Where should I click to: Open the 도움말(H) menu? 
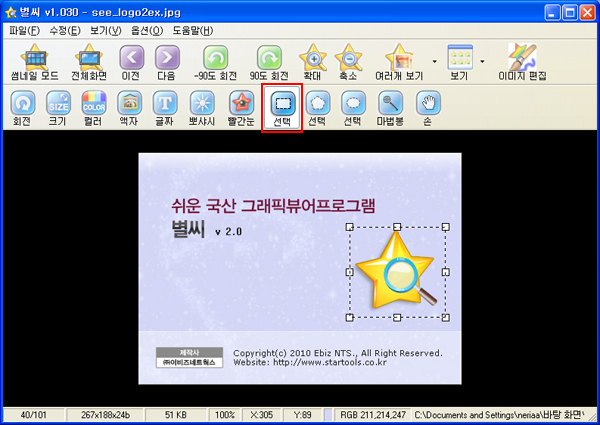point(192,31)
